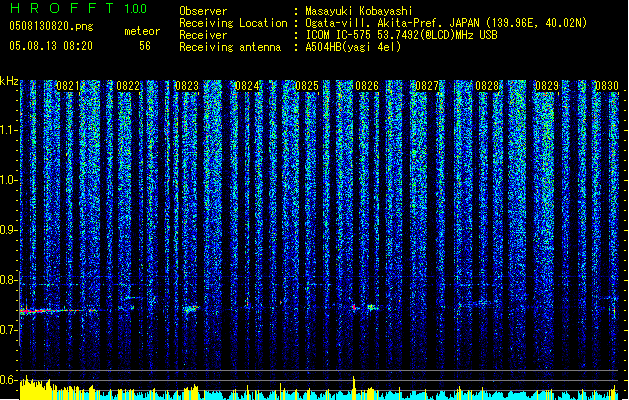
Task: Click the meteor label
Action: [x=142, y=31]
